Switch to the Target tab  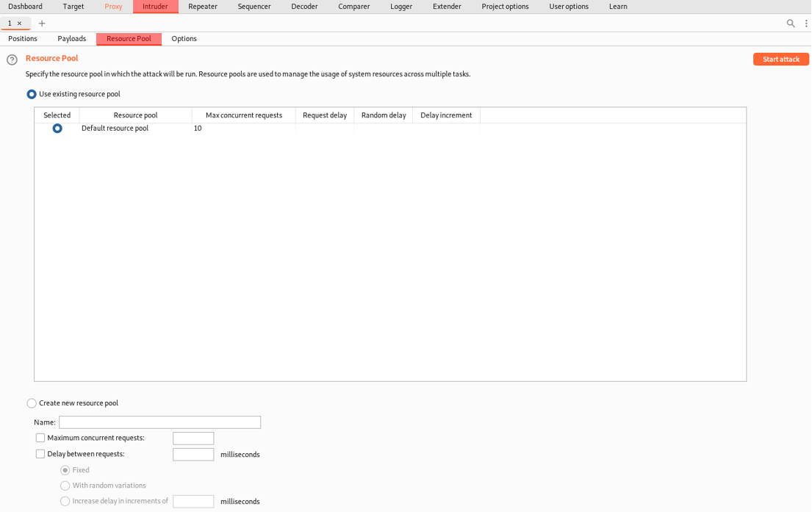coord(73,7)
